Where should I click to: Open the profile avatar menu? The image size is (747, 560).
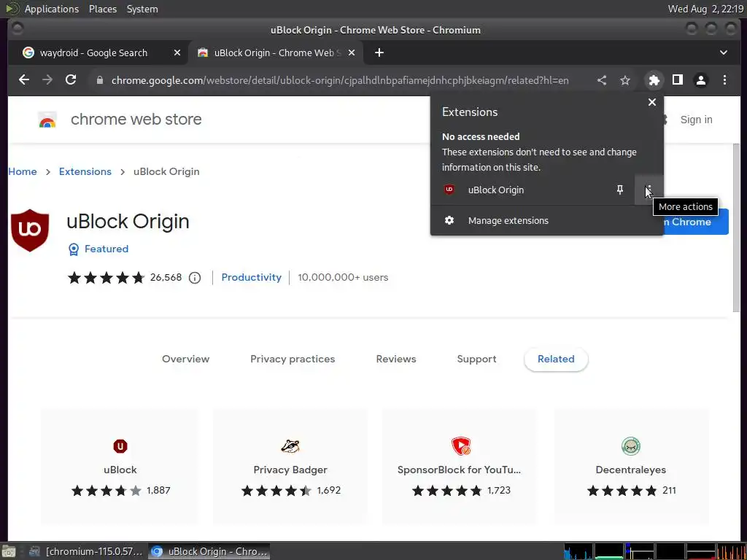coord(701,80)
